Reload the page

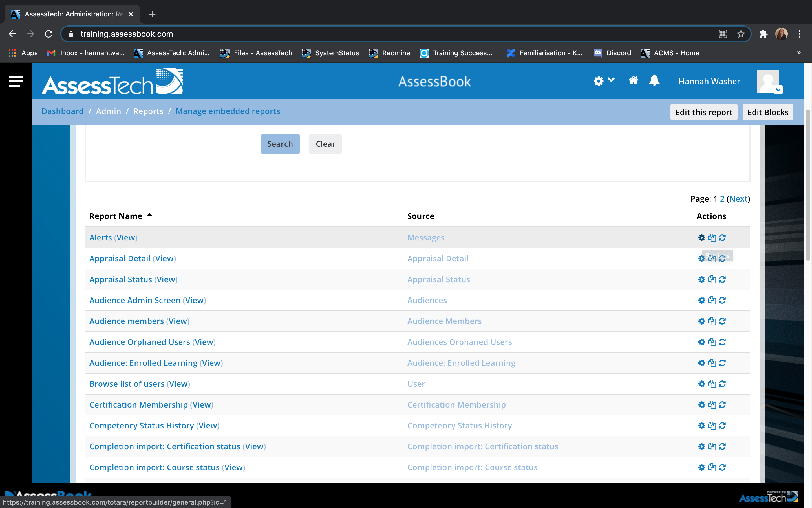click(x=49, y=34)
